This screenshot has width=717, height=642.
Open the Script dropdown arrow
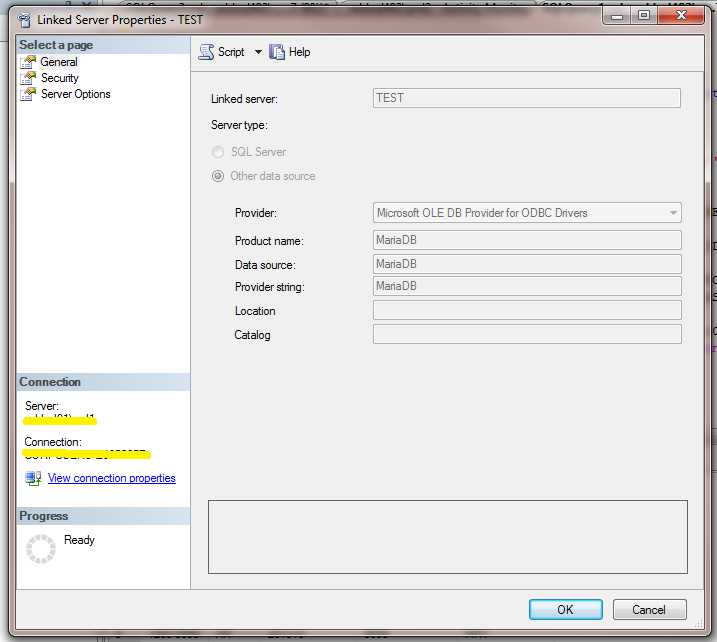pos(258,52)
